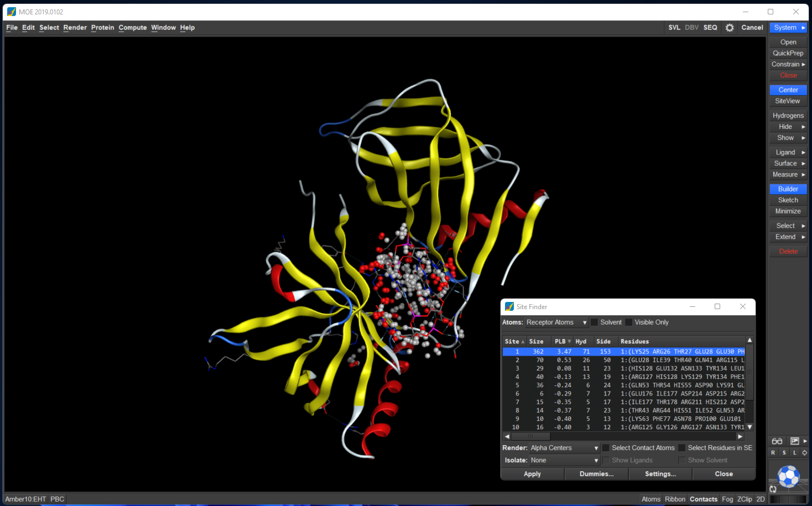This screenshot has width=812, height=506.
Task: Expand the Measure submenu
Action: pyautogui.click(x=788, y=174)
